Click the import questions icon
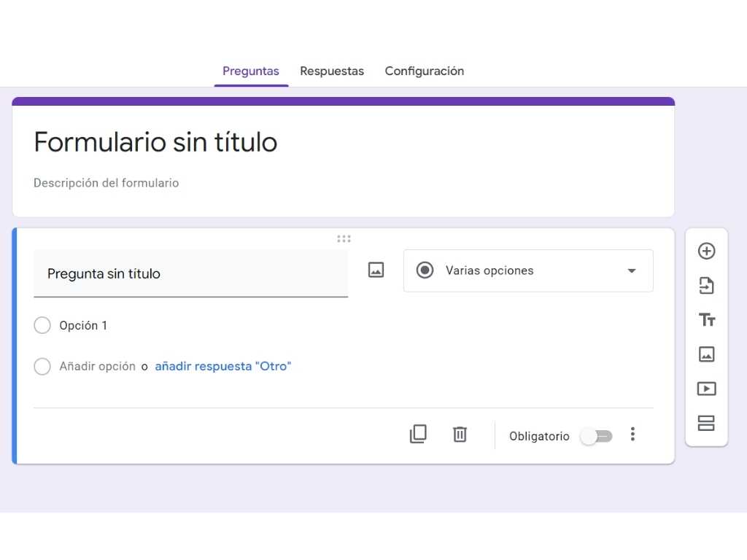 click(706, 285)
